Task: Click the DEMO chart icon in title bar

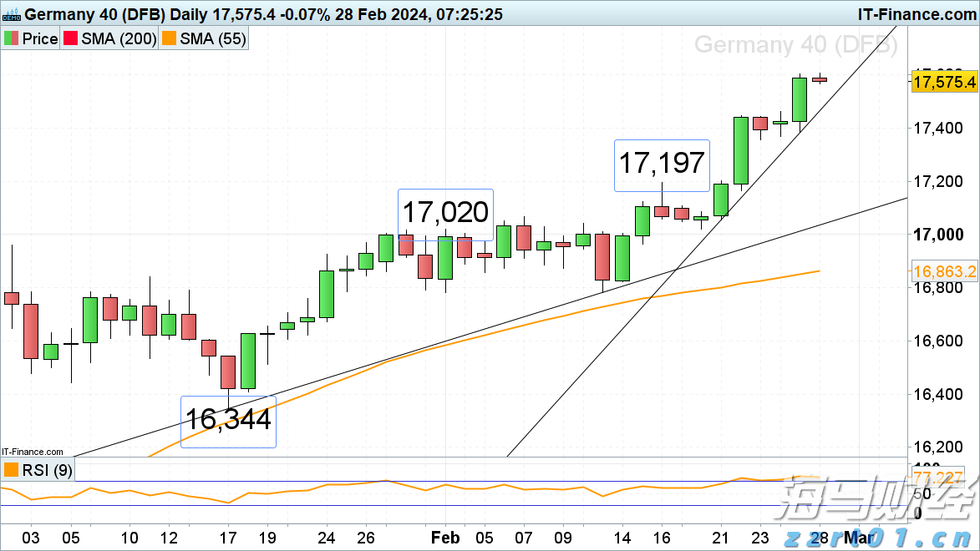Action: pos(12,14)
